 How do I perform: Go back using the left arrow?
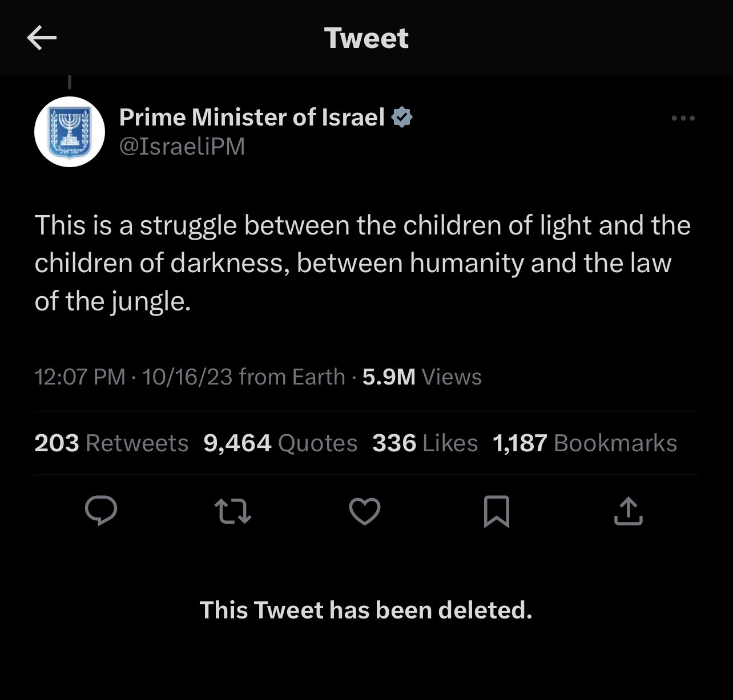tap(42, 39)
